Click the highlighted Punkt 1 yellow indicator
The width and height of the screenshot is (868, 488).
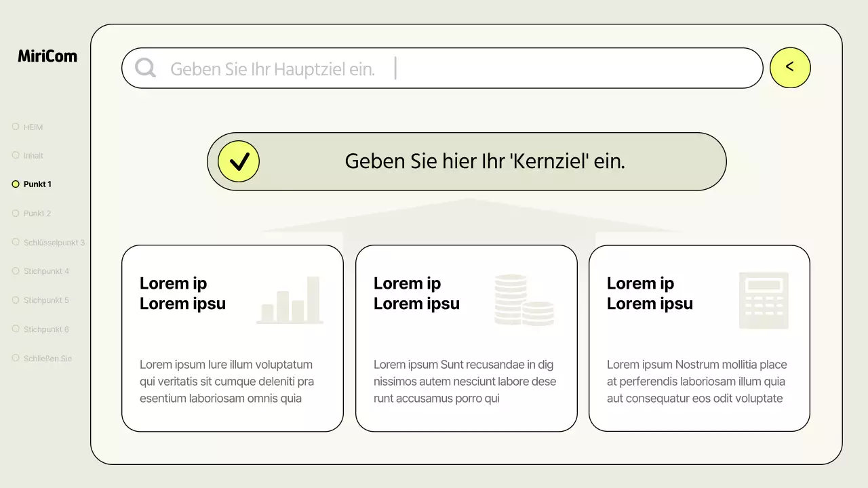[15, 184]
